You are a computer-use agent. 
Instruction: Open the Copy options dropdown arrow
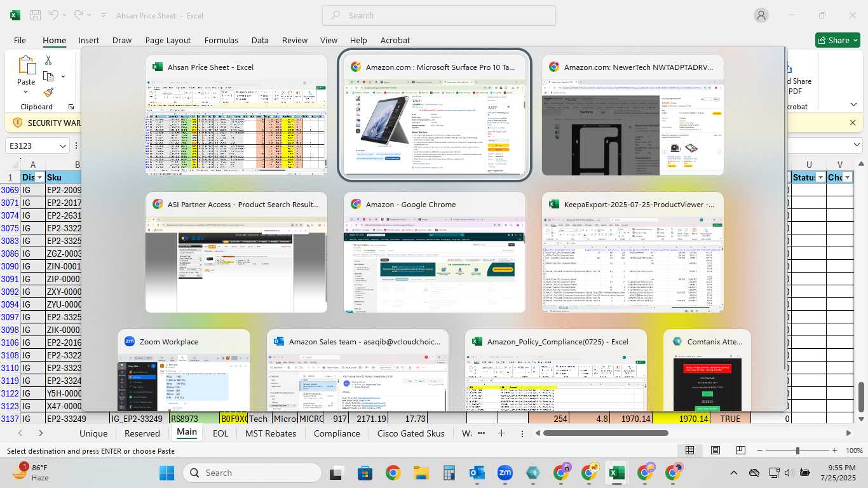coord(63,77)
